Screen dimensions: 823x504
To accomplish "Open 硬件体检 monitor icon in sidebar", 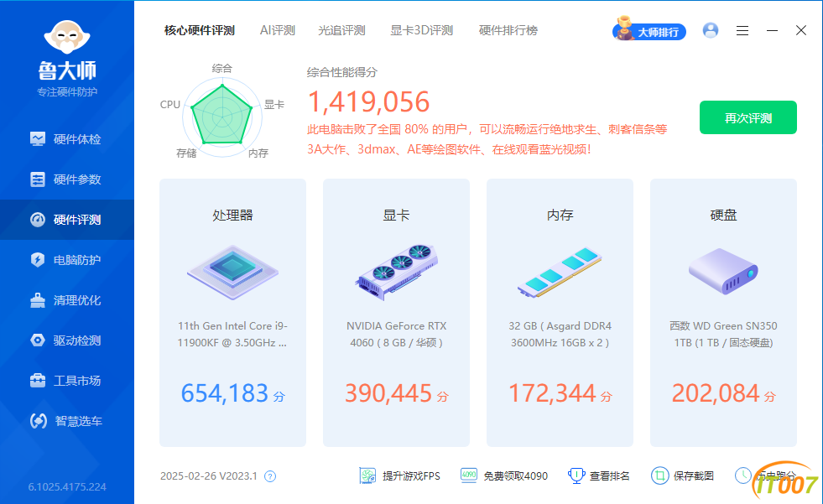I will click(38, 139).
